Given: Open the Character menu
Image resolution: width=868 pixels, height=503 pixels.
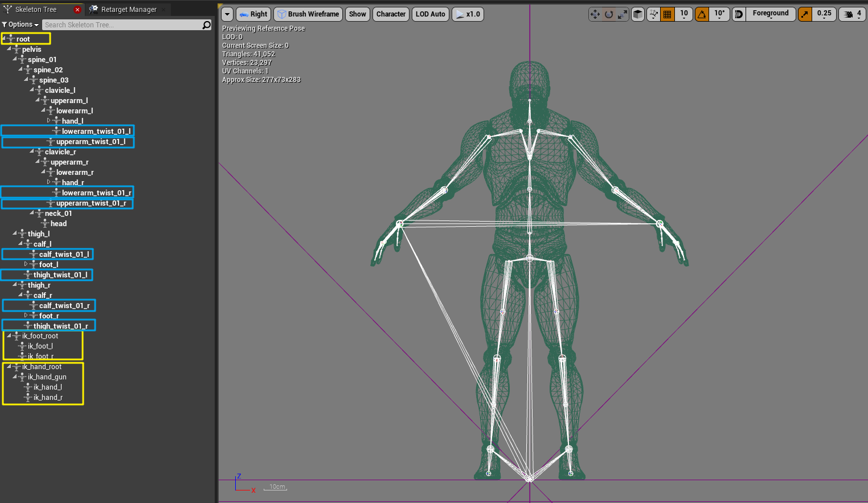Looking at the screenshot, I should click(391, 14).
